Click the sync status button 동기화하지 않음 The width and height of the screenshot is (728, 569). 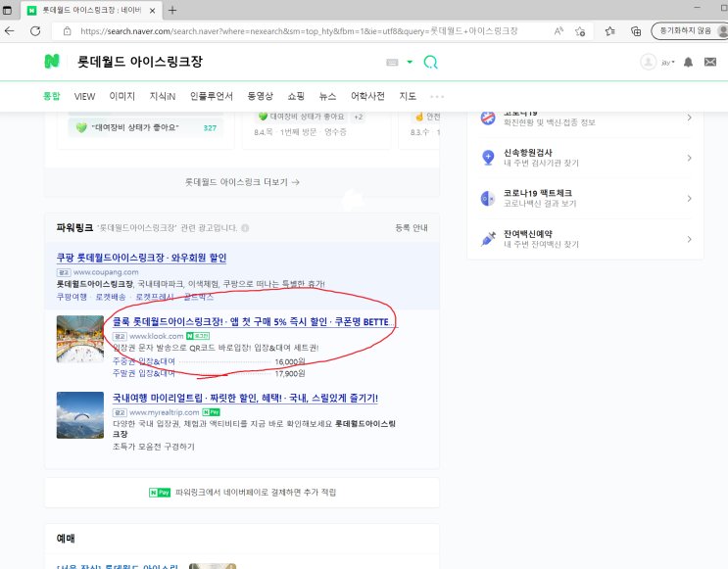[x=689, y=30]
